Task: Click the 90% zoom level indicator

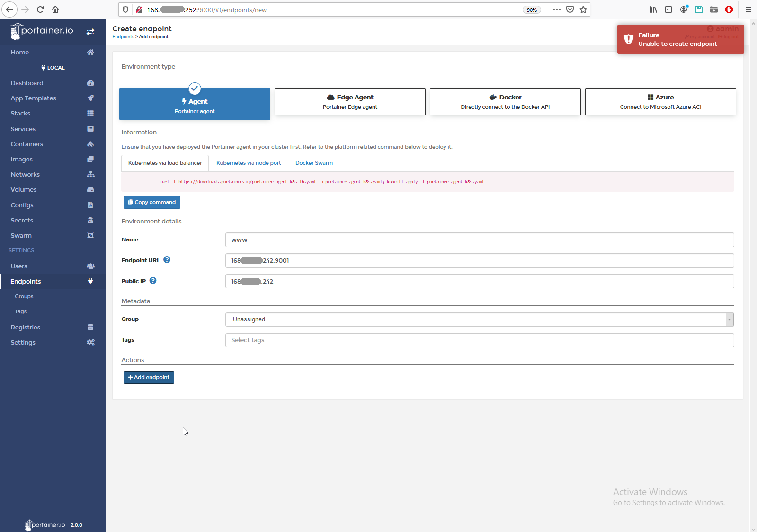Action: (532, 10)
